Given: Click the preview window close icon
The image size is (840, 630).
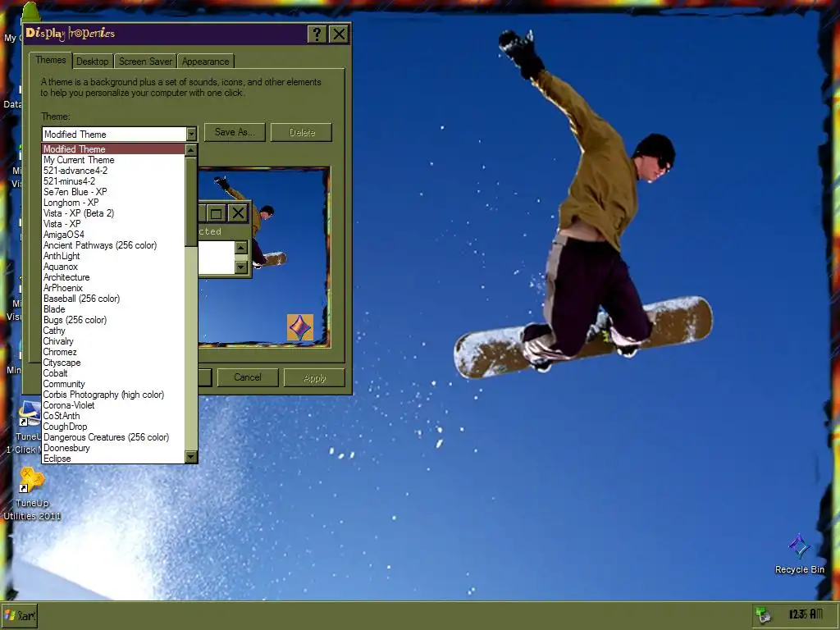Looking at the screenshot, I should click(x=238, y=214).
